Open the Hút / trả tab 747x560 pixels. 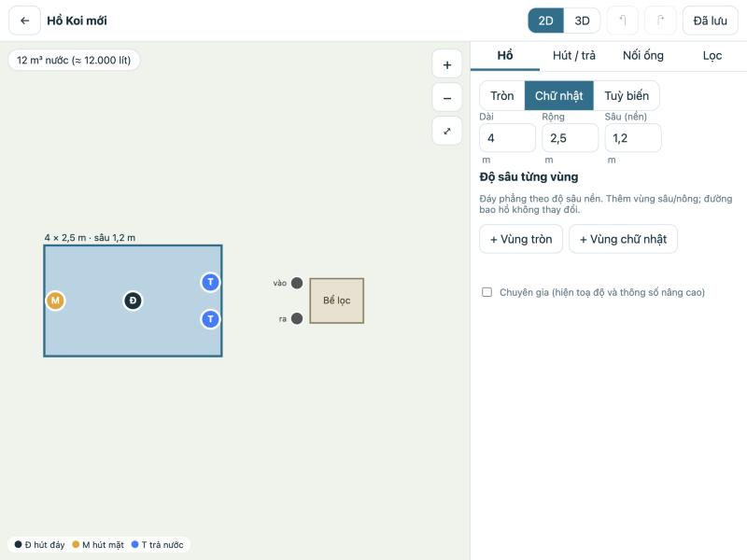(x=574, y=56)
